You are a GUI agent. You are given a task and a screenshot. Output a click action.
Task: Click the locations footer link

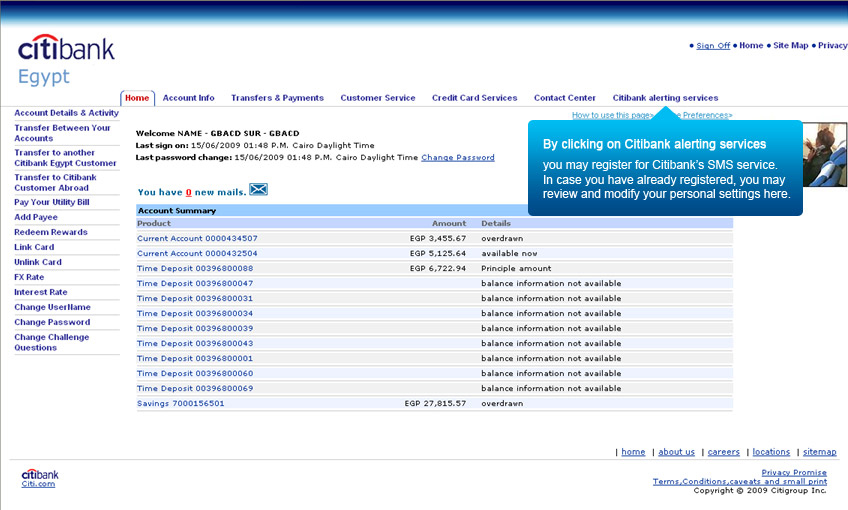(771, 452)
